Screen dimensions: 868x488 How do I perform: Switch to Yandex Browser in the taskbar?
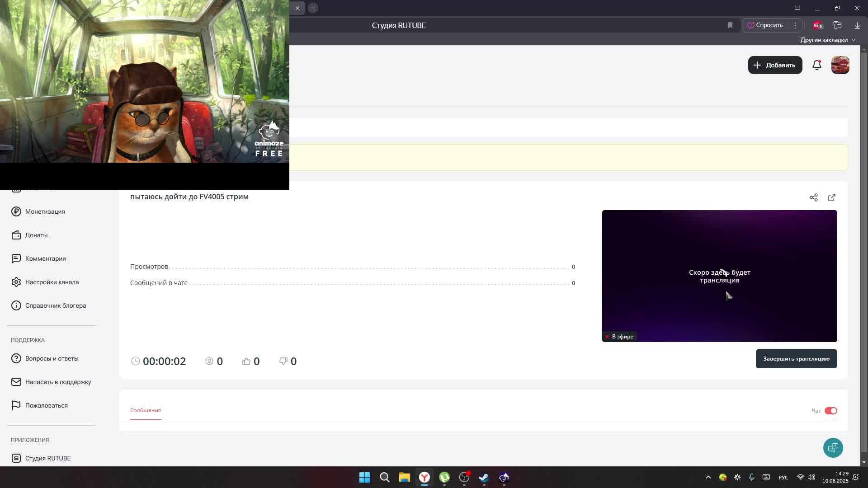point(424,477)
